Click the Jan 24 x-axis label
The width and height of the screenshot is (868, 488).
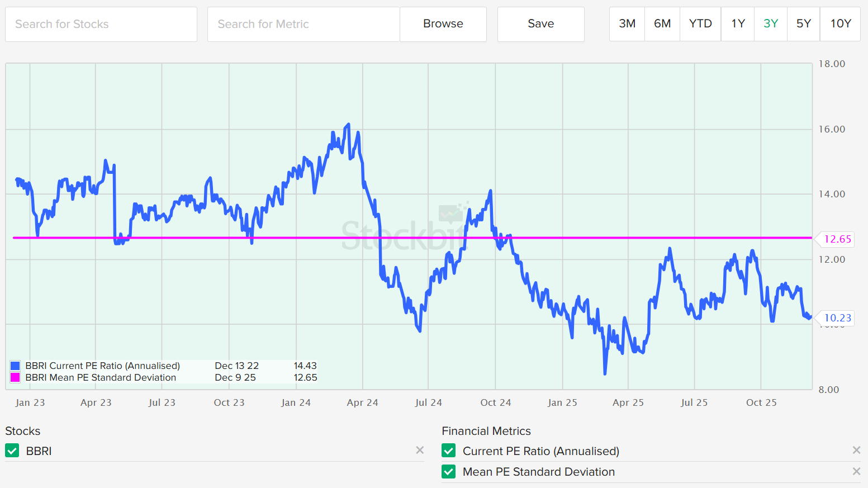(x=296, y=402)
